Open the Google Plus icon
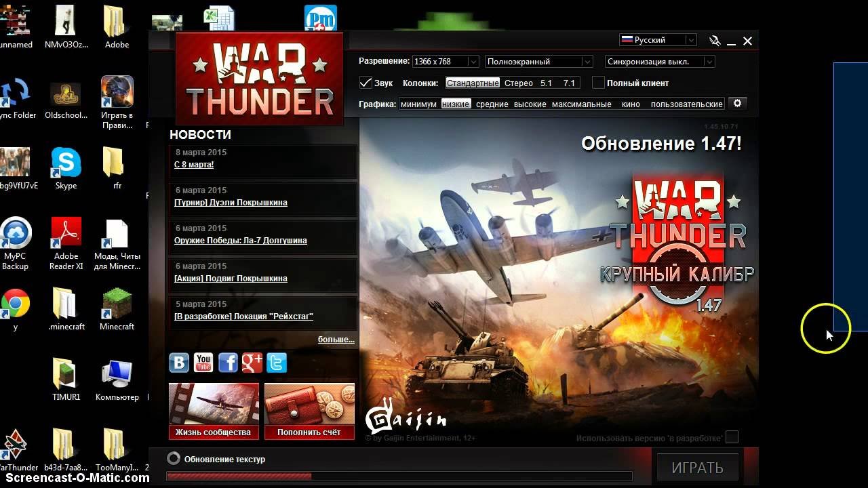This screenshot has height=488, width=868. click(252, 363)
